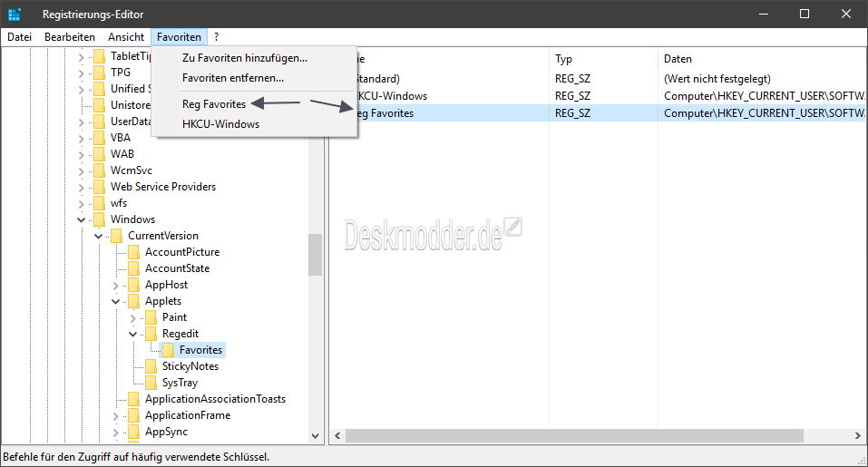The width and height of the screenshot is (868, 467).
Task: Close the open Favoriten menu
Action: [x=179, y=37]
